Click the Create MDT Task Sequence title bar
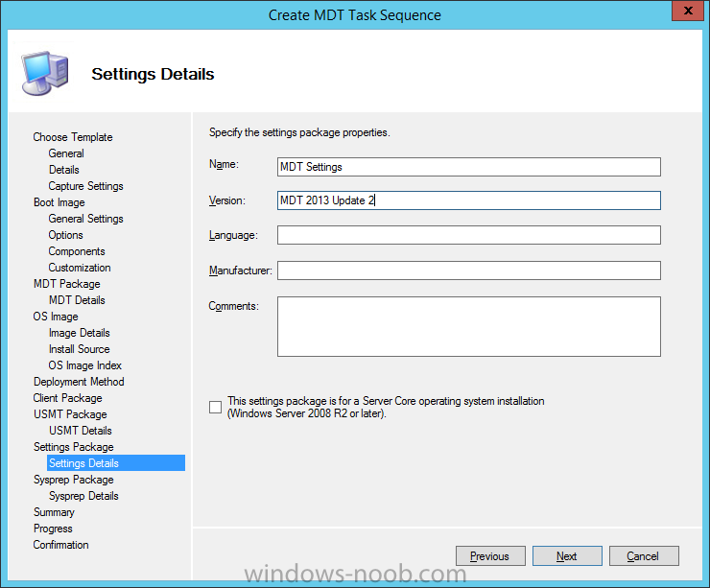The image size is (710, 588). (355, 15)
